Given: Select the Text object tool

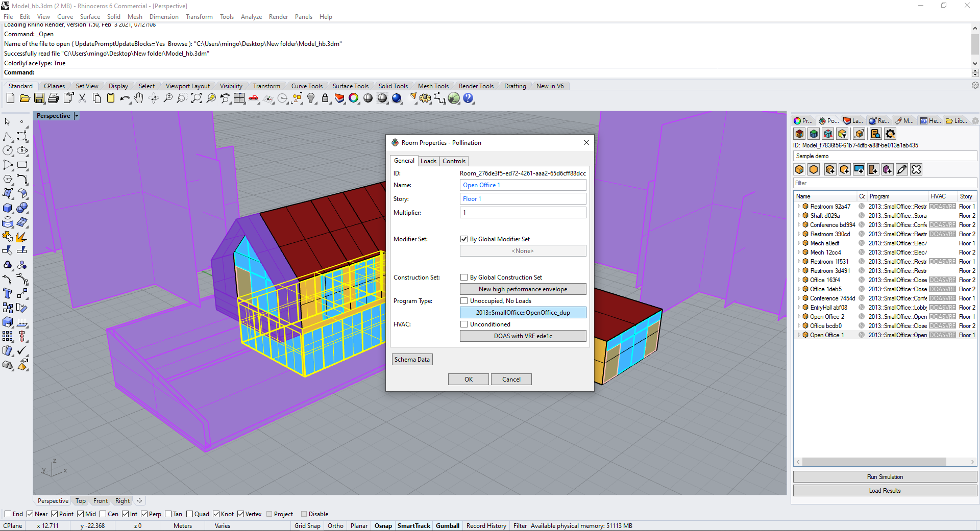Looking at the screenshot, I should pos(8,293).
